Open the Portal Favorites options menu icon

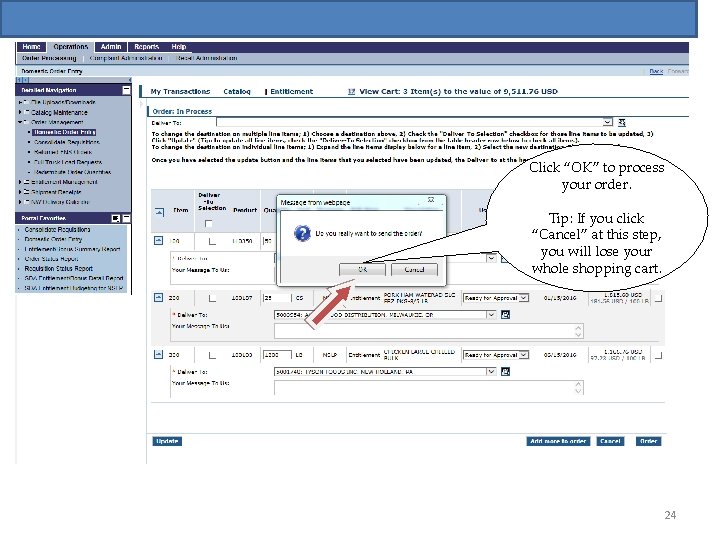pos(116,219)
